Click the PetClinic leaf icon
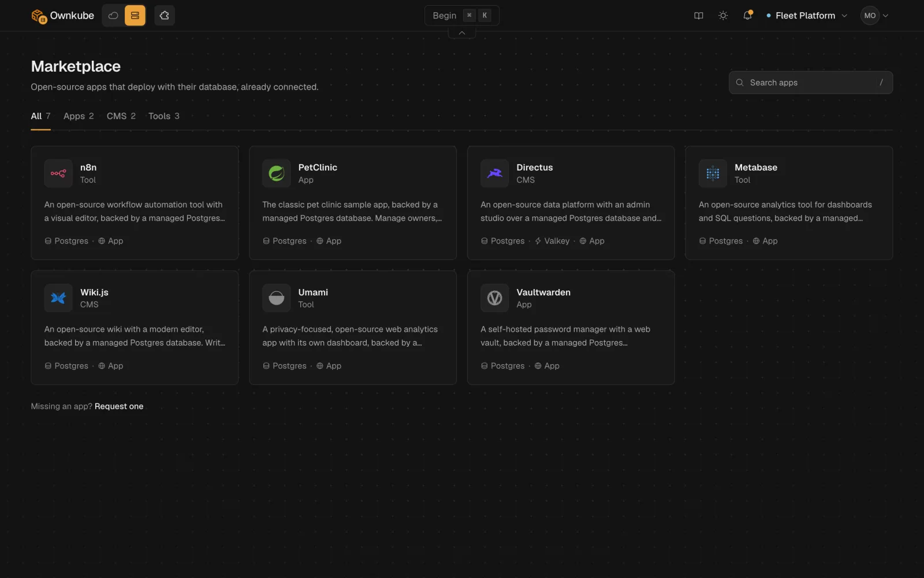The width and height of the screenshot is (924, 578). pyautogui.click(x=277, y=173)
